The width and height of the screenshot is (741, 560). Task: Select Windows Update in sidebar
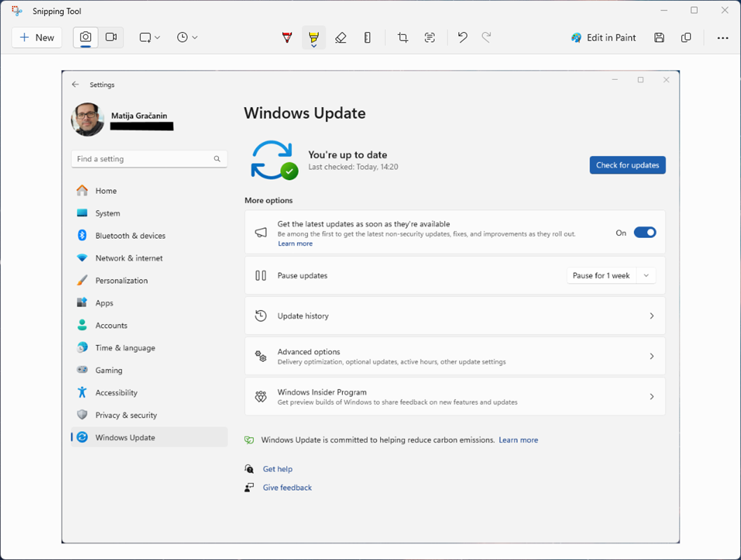point(149,437)
